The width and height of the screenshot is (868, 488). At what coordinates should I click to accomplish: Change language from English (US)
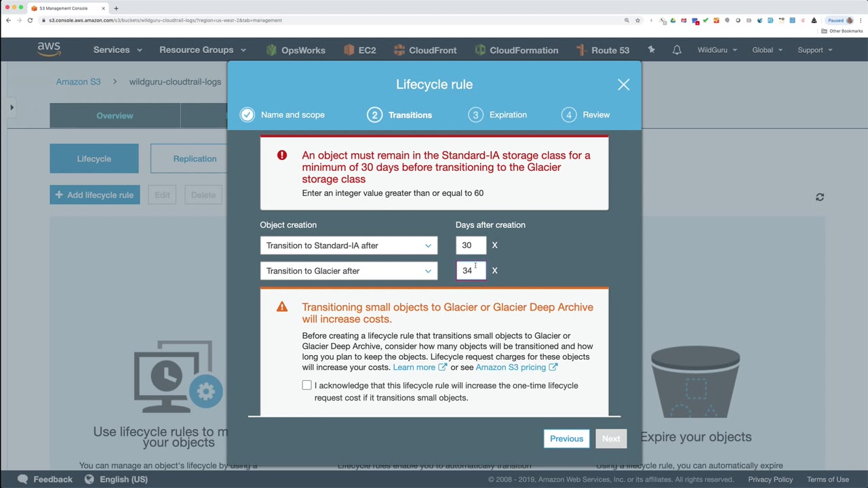(x=123, y=479)
